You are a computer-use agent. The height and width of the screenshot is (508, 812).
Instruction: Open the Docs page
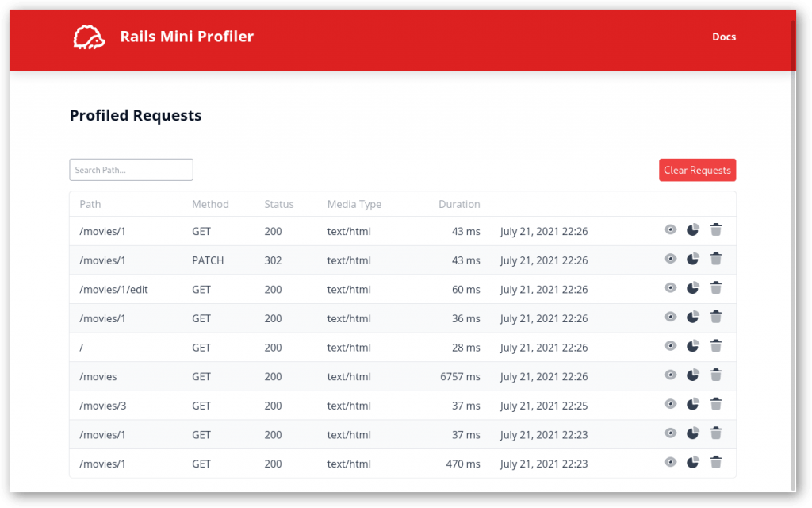click(x=723, y=37)
